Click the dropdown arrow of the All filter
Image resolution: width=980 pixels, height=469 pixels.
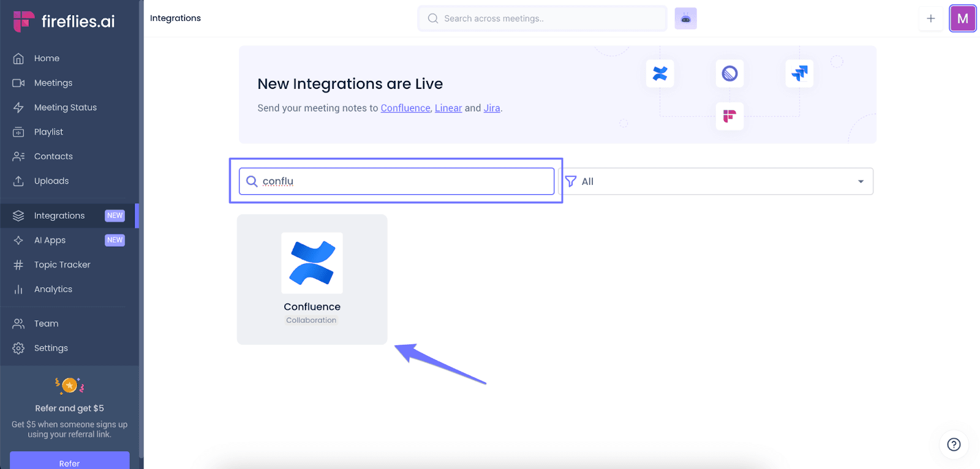pyautogui.click(x=861, y=181)
